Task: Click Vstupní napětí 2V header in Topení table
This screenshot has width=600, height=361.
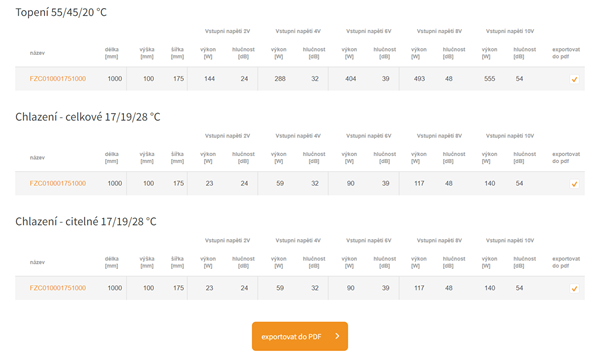Action: [x=227, y=31]
